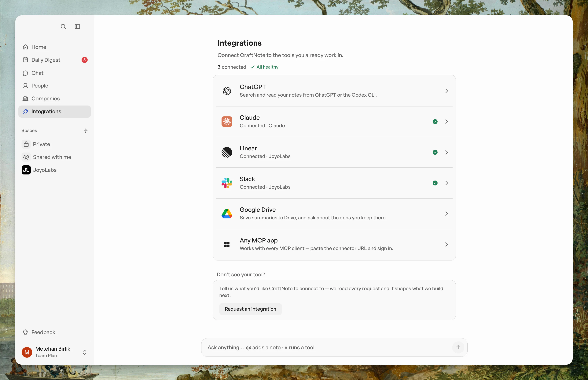
Task: Click the Request an integration button
Action: click(x=250, y=309)
